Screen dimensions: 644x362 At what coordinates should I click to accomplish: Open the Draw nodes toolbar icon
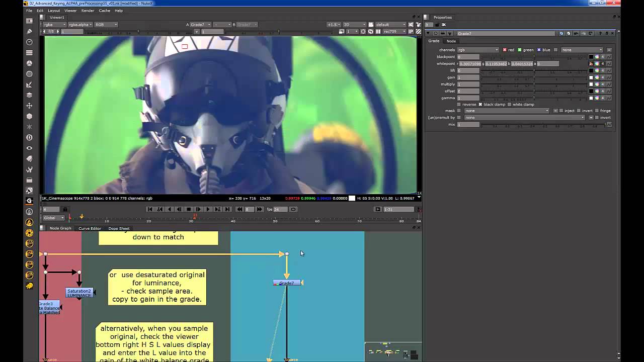pos(29,32)
